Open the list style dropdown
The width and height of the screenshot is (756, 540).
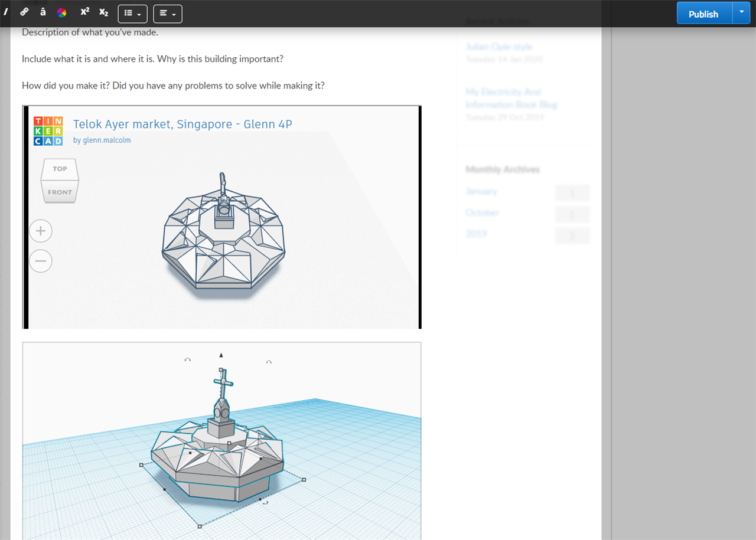[x=132, y=14]
